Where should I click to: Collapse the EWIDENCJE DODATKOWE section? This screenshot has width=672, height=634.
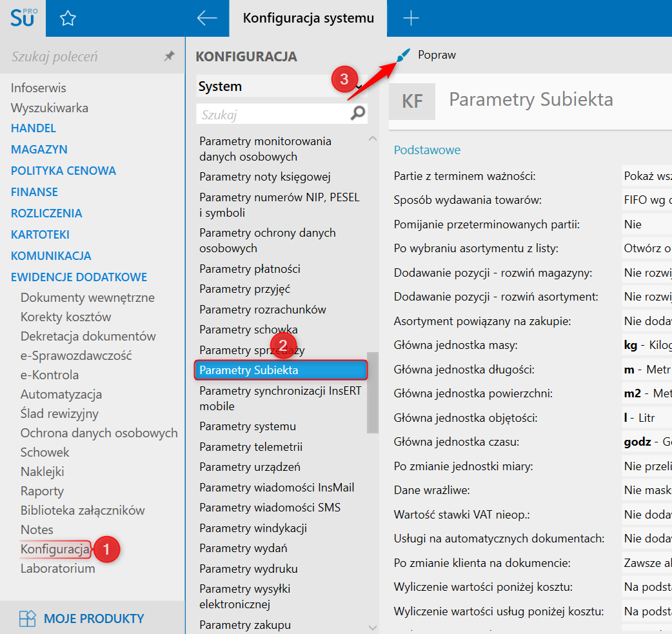pos(79,277)
